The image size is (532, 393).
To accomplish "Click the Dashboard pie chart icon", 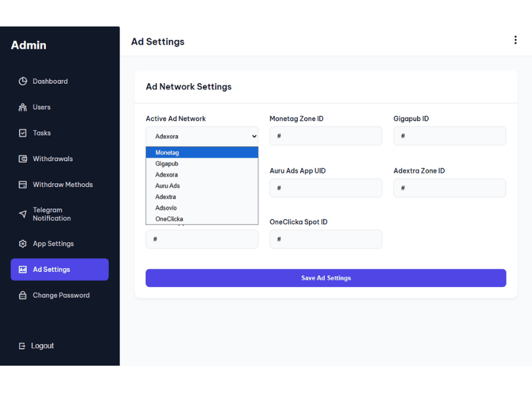I will pyautogui.click(x=23, y=81).
